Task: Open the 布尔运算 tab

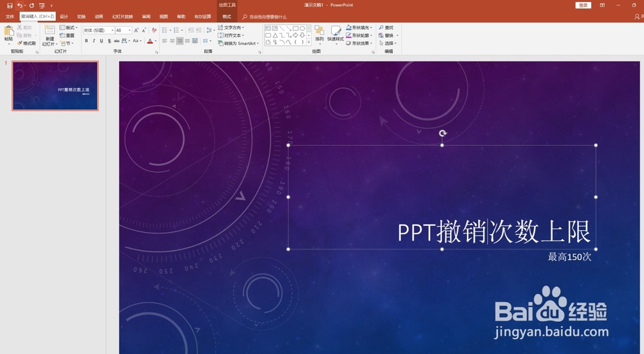Action: (x=202, y=17)
